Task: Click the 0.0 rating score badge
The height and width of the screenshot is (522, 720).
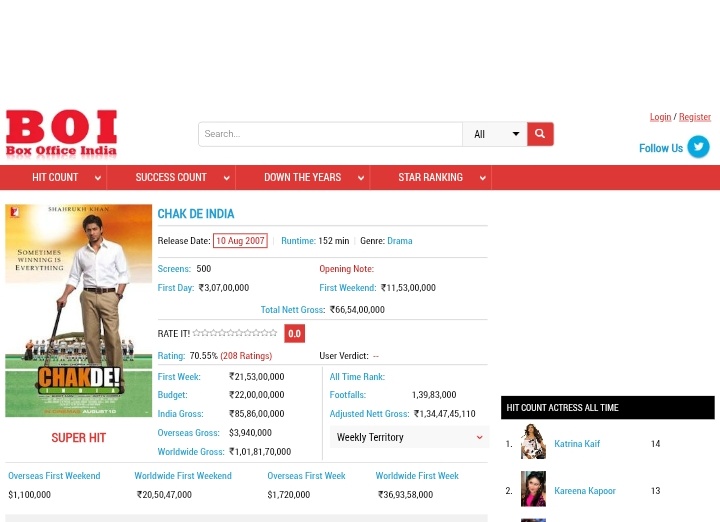Action: 294,333
